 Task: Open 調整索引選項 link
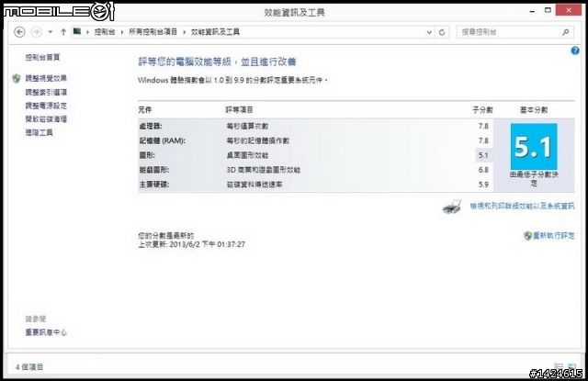coord(46,92)
